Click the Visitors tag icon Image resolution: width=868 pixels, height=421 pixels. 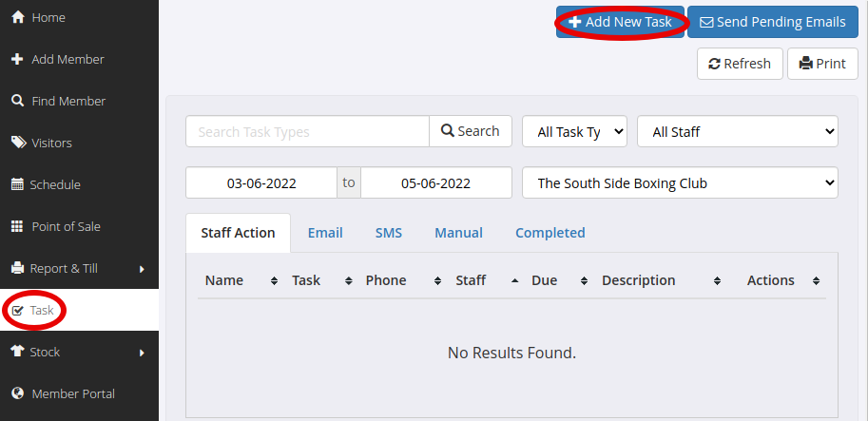coord(18,143)
